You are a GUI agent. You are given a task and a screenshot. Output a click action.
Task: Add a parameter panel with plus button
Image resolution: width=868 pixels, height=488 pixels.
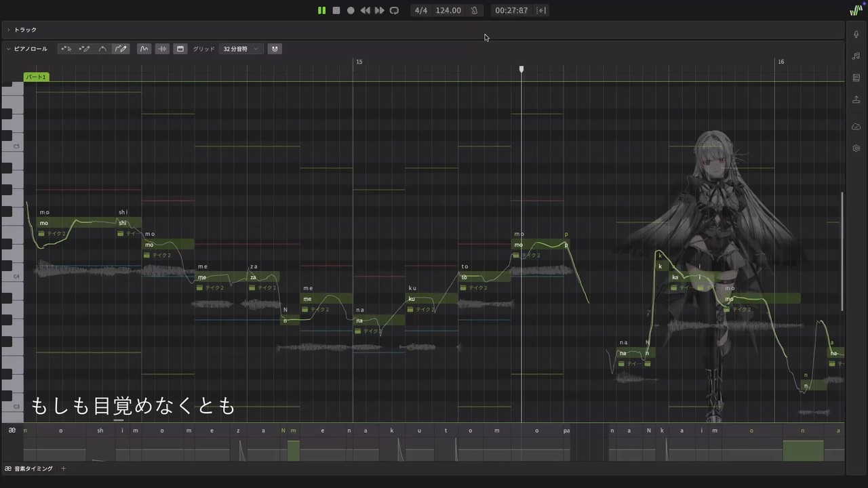64,468
